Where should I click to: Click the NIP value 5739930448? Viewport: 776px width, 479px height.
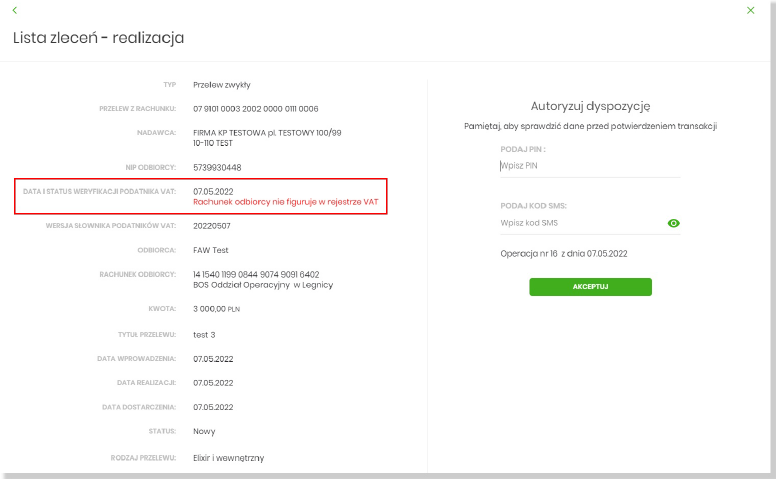[217, 167]
